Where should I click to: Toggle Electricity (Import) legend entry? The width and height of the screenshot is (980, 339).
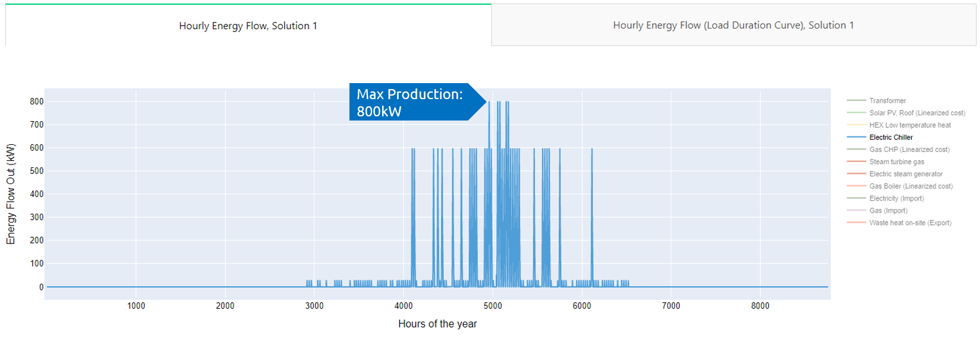896,198
